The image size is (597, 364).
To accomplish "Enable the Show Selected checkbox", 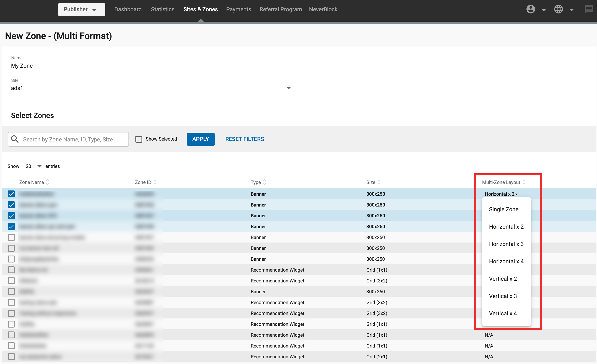I will 139,139.
